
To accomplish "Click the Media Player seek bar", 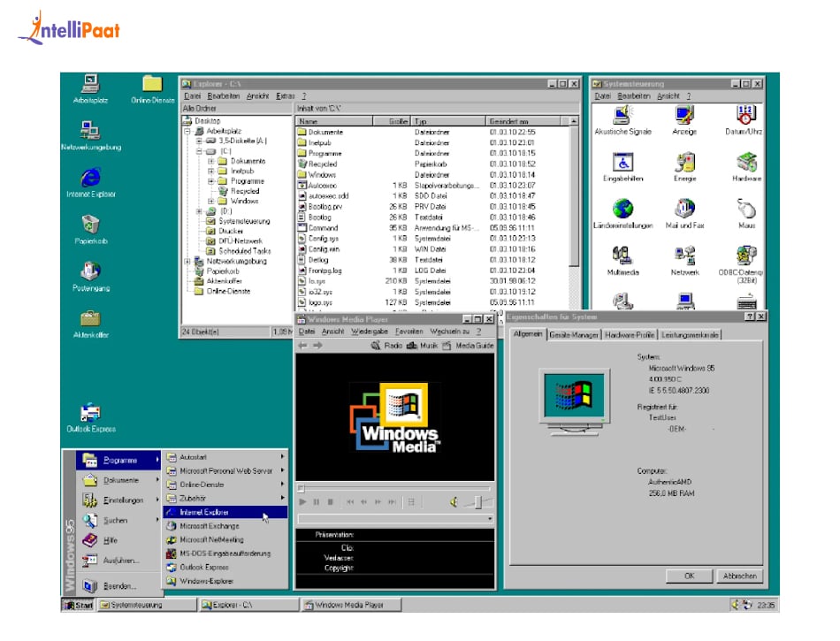I will coord(393,488).
